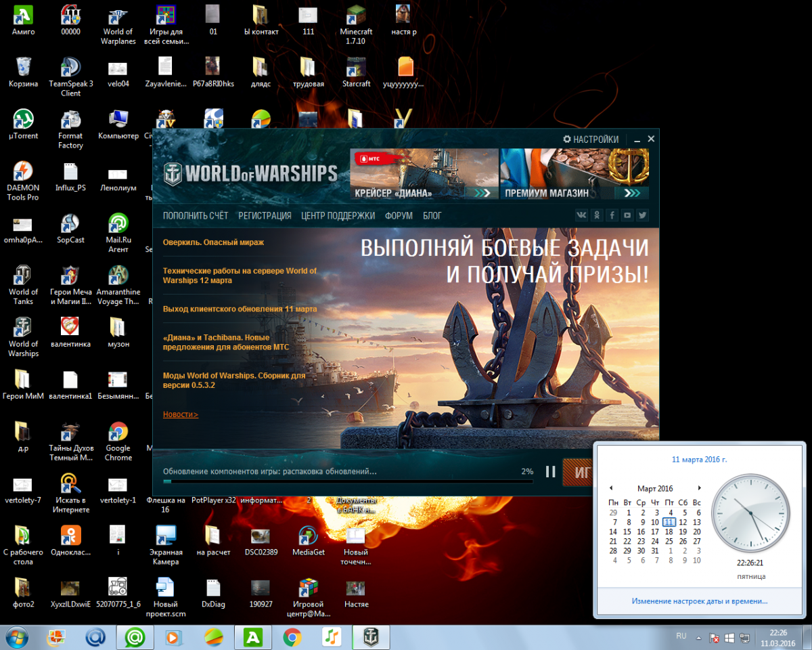Screen dimensions: 812x650
Task: Click the '11 марта 2016 г.' date link
Action: point(700,459)
